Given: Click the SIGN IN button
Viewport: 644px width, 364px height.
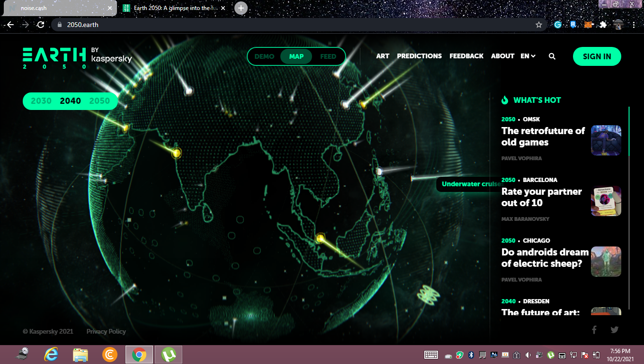Looking at the screenshot, I should [597, 56].
